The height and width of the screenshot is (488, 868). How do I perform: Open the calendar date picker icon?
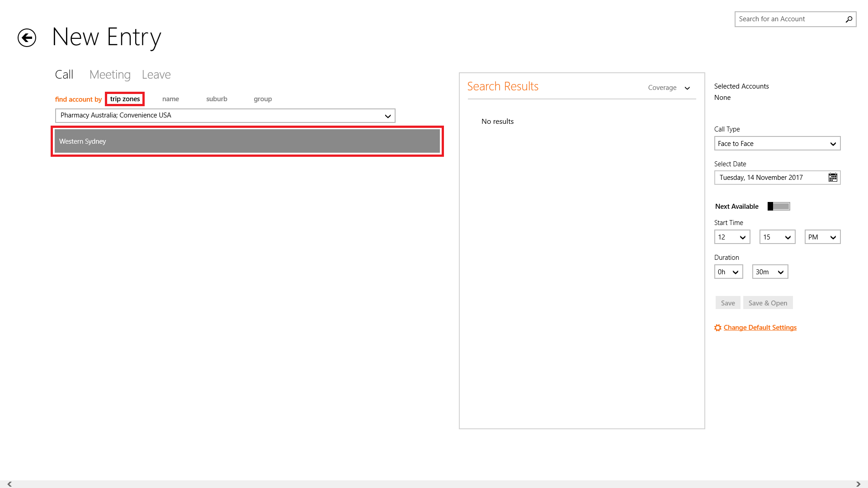click(832, 178)
